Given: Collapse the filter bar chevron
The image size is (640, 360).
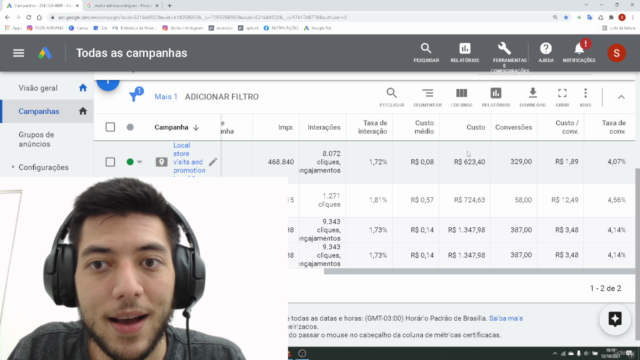Looking at the screenshot, I should point(621,97).
